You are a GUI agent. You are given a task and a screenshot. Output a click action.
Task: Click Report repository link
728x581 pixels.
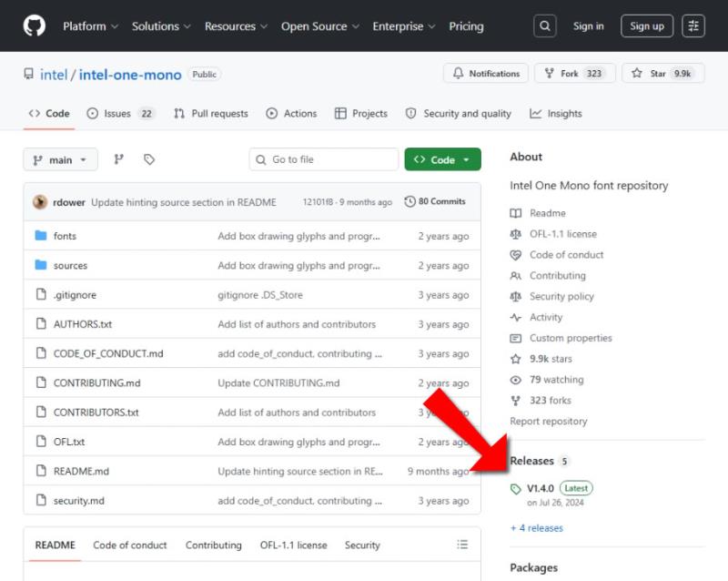[549, 421]
